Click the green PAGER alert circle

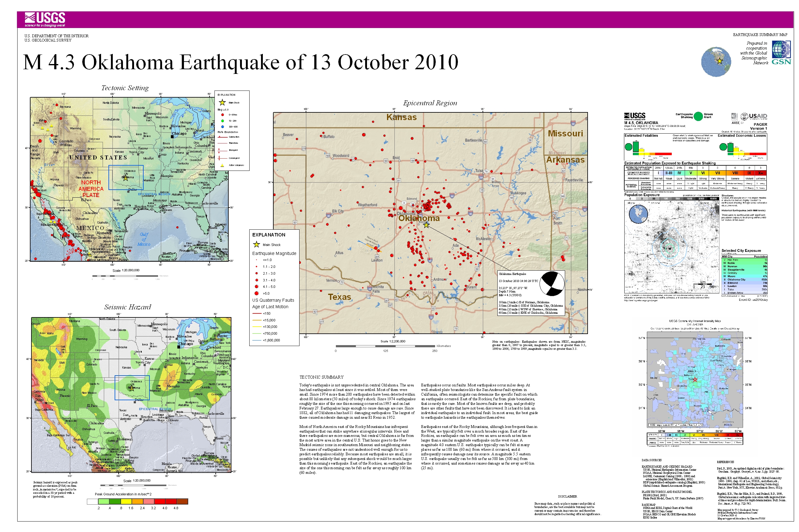point(698,116)
